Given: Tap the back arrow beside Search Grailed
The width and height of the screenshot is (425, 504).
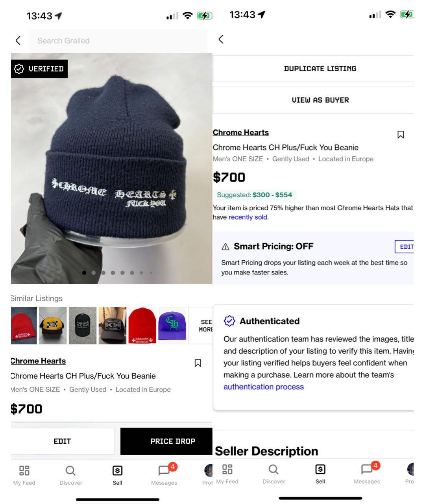Looking at the screenshot, I should point(18,41).
